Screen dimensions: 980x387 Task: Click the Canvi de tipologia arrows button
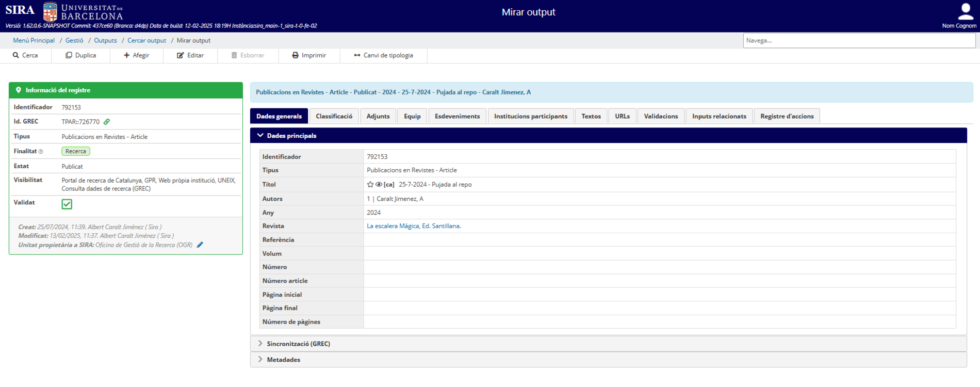coord(383,55)
